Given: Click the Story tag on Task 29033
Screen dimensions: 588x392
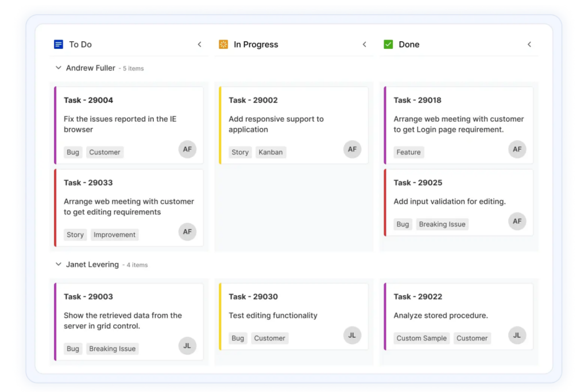Looking at the screenshot, I should pos(75,235).
